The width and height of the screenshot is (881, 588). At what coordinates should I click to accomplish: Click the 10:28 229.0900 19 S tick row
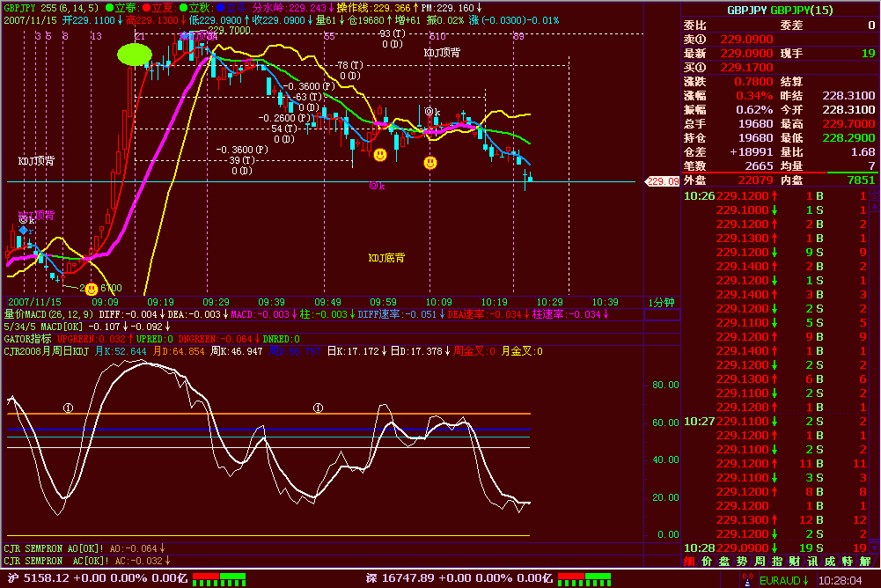pyautogui.click(x=775, y=548)
